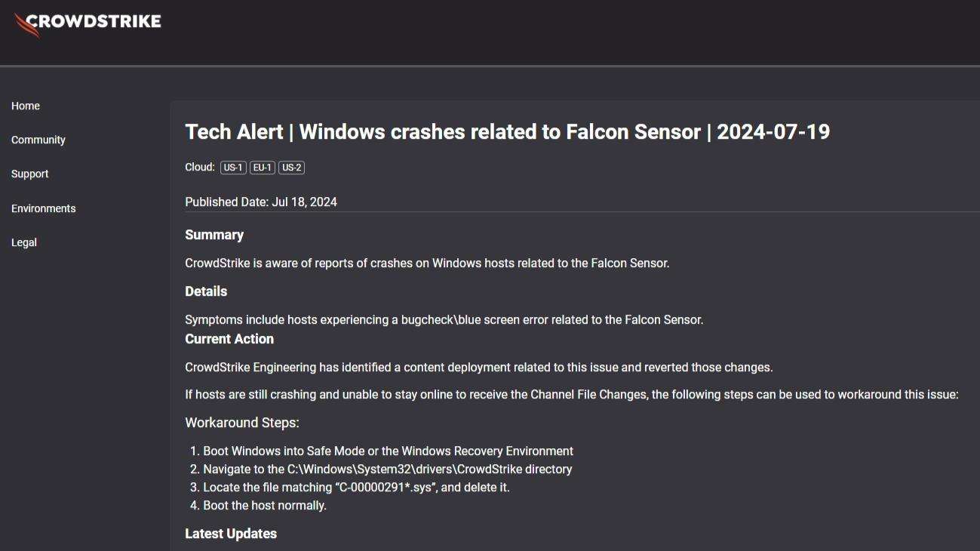Select Environments in the left navigation
The height and width of the screenshot is (551, 980).
click(x=44, y=208)
